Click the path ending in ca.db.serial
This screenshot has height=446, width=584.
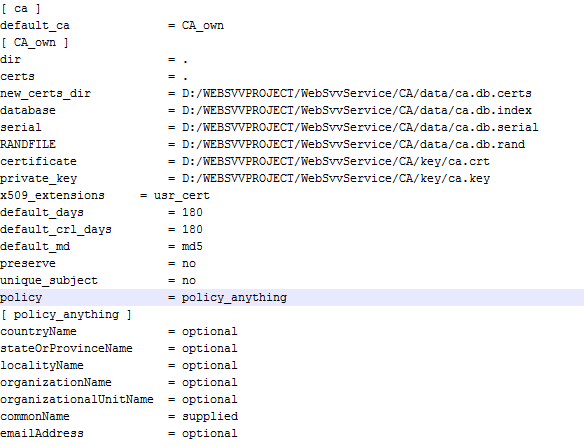pos(360,127)
